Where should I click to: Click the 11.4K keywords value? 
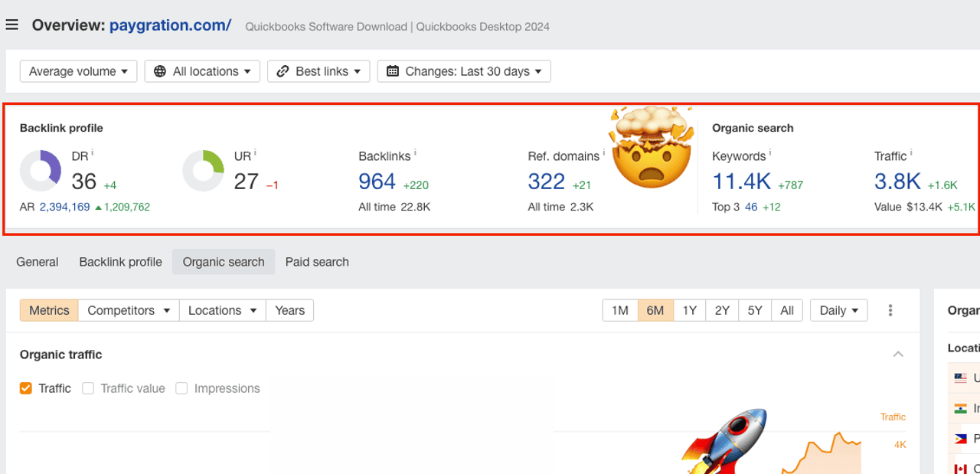(742, 181)
